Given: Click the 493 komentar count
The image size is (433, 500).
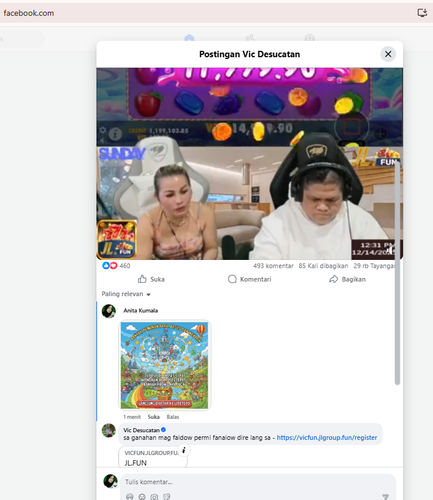Looking at the screenshot, I should click(x=273, y=266).
